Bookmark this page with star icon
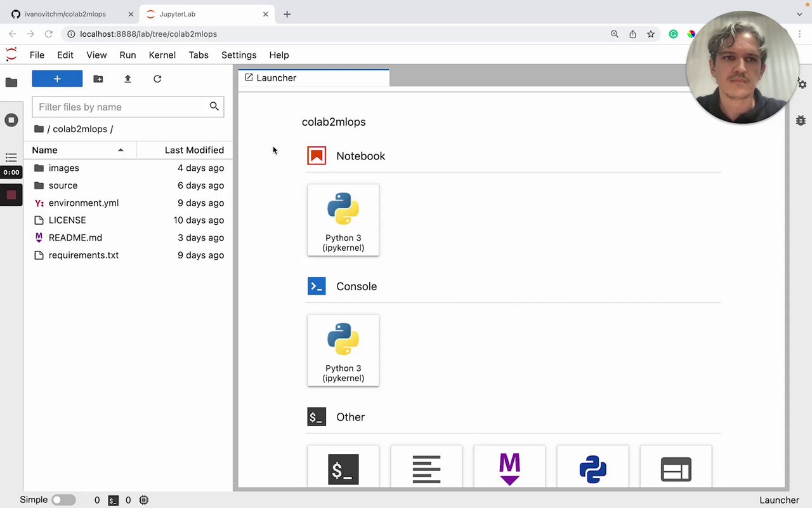The width and height of the screenshot is (812, 508). tap(650, 34)
